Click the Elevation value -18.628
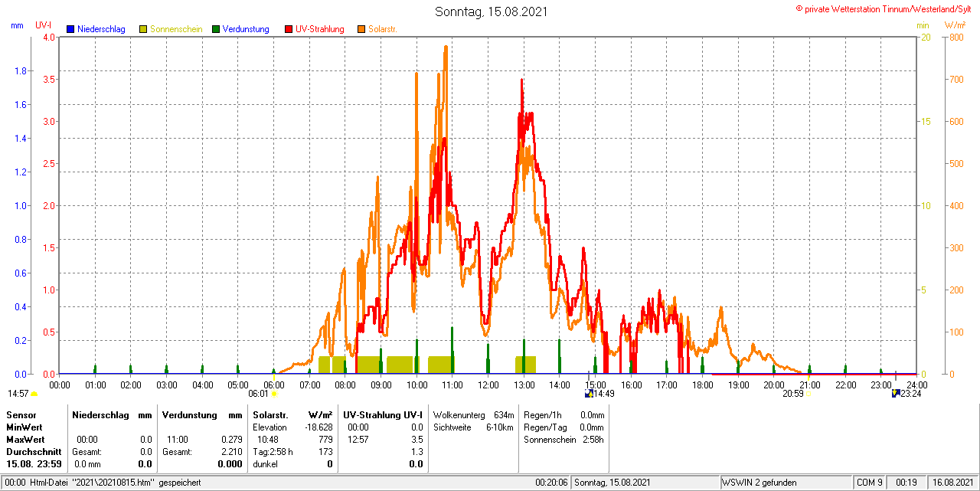Viewport: 980px width, 491px height. coord(318,427)
